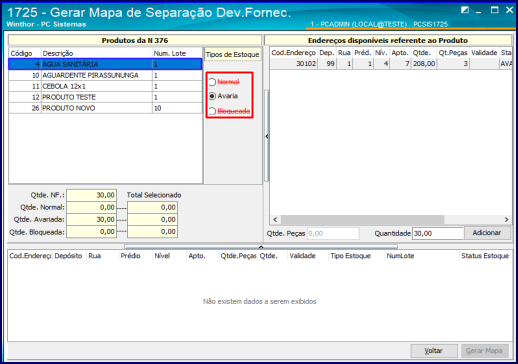Maximize the 1725 window
The height and width of the screenshot is (364, 518).
495,10
